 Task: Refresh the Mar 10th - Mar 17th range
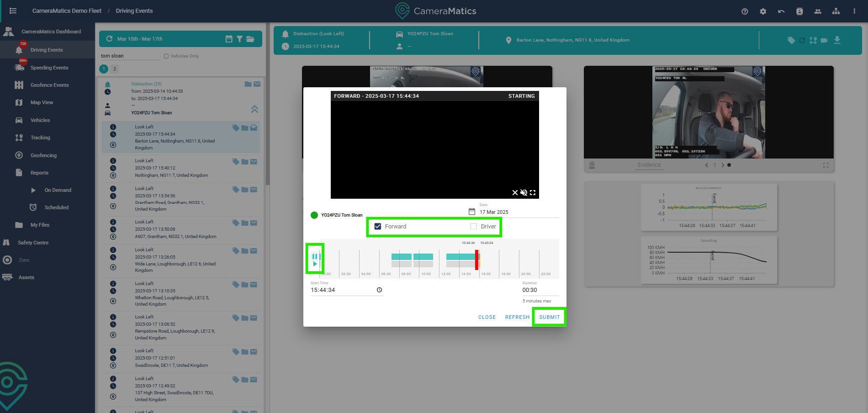109,39
